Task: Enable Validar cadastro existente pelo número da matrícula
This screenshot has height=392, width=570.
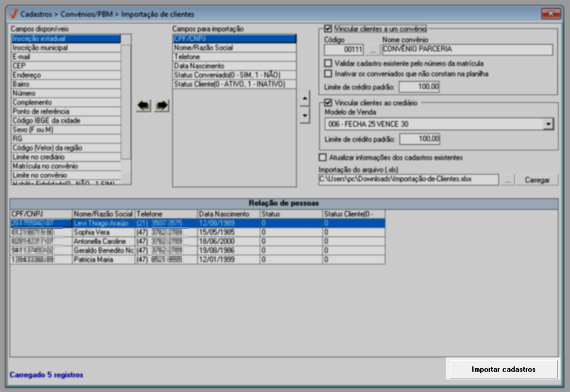Action: coord(328,63)
